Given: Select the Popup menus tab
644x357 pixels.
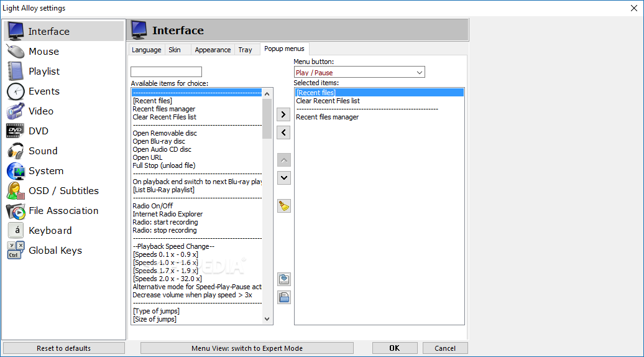Looking at the screenshot, I should point(284,49).
